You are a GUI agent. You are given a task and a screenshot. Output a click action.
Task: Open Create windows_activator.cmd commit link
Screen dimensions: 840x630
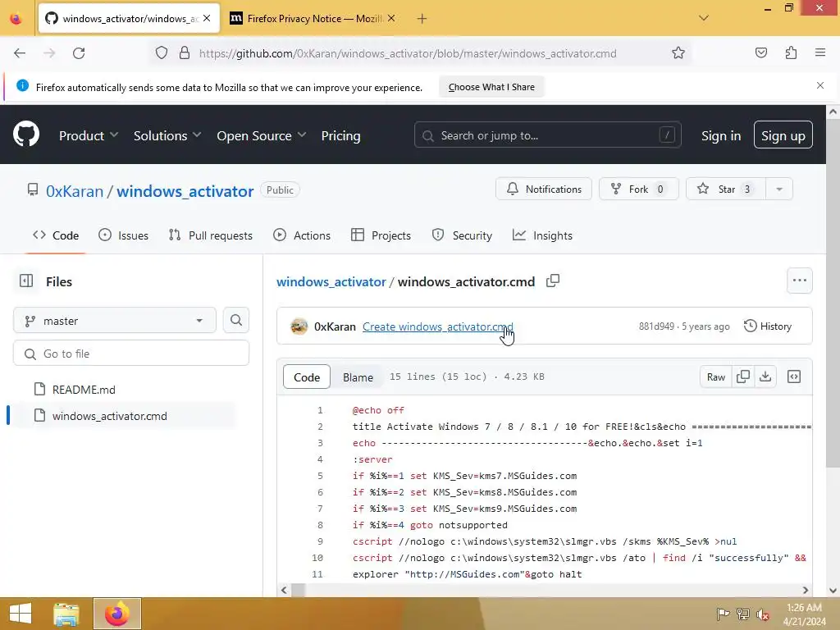tap(438, 326)
